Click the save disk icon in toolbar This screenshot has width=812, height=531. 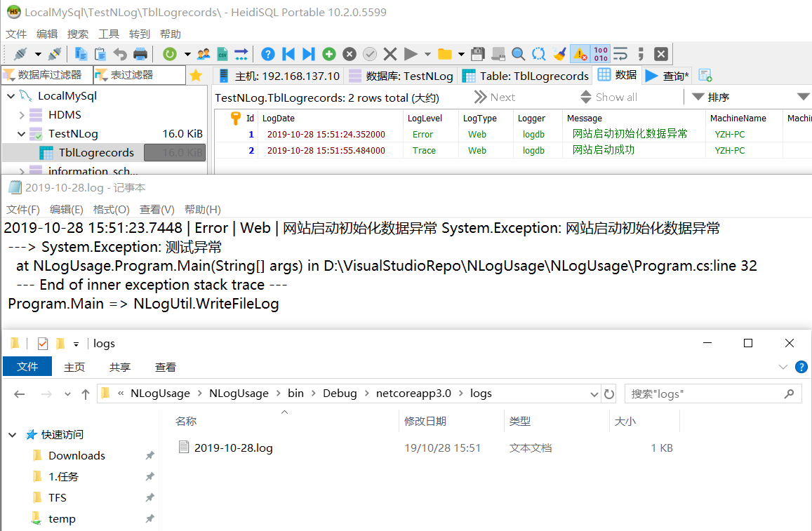click(x=478, y=54)
